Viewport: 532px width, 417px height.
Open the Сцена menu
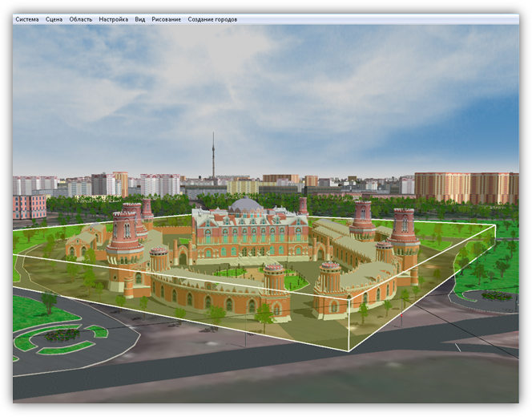tap(54, 19)
